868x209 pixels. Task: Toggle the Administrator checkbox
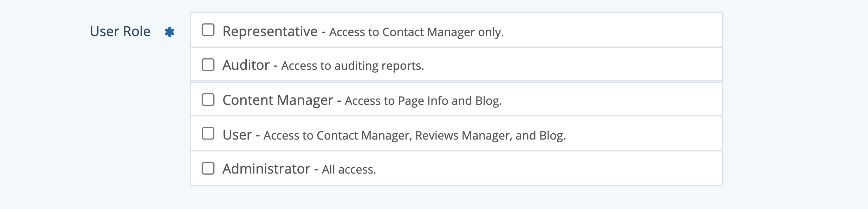tap(208, 168)
